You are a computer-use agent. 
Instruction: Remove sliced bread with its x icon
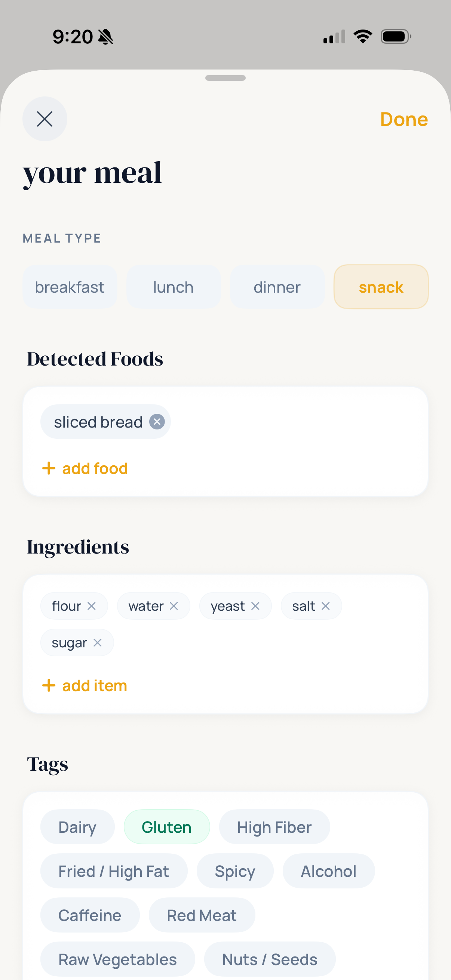156,422
